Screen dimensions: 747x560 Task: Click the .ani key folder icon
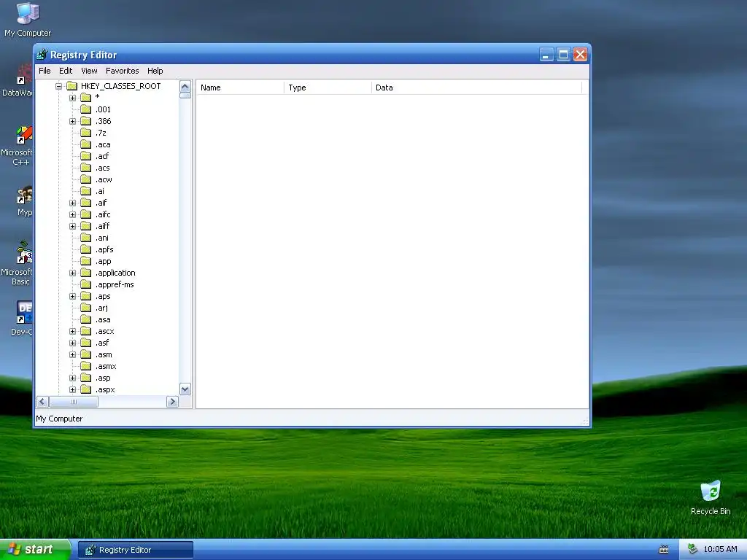coord(86,238)
